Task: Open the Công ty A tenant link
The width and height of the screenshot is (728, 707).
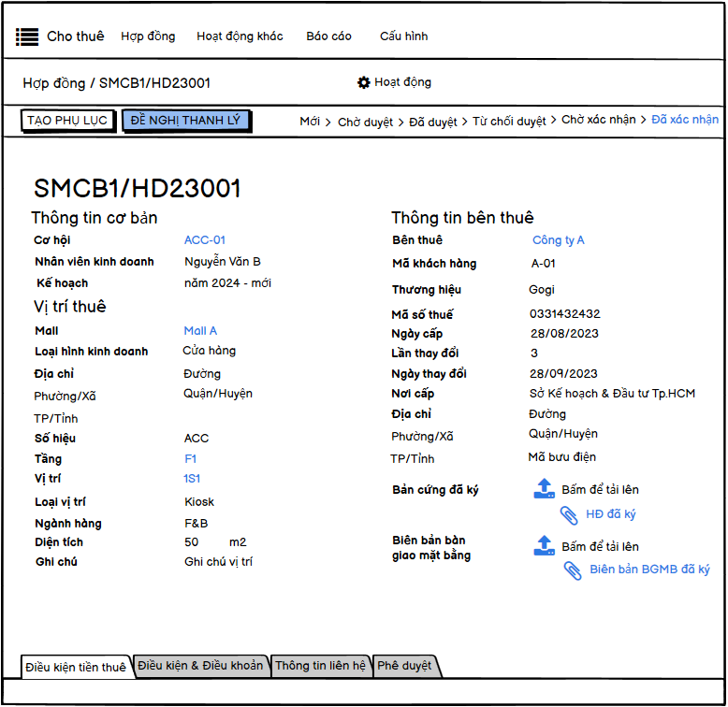Action: pos(558,240)
